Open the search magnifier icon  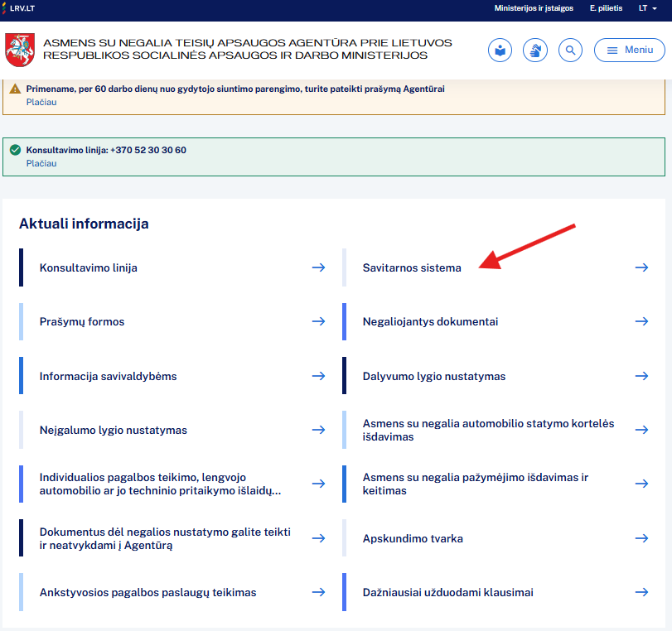coord(570,51)
